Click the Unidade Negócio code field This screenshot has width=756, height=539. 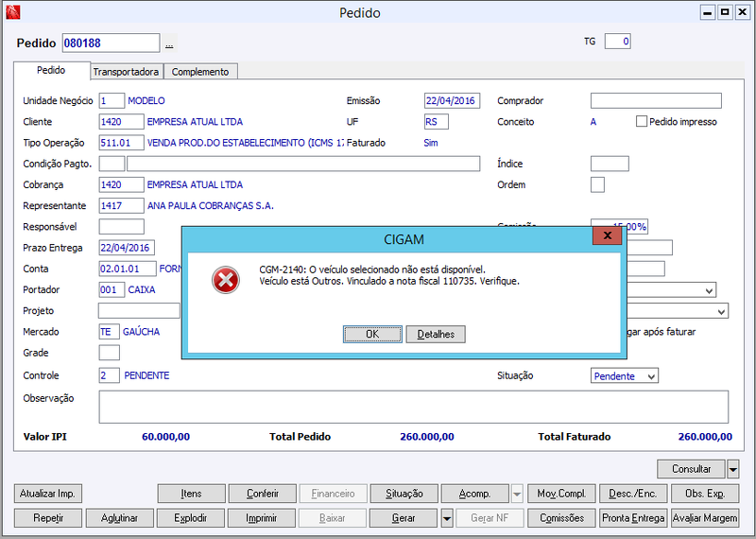tap(112, 101)
